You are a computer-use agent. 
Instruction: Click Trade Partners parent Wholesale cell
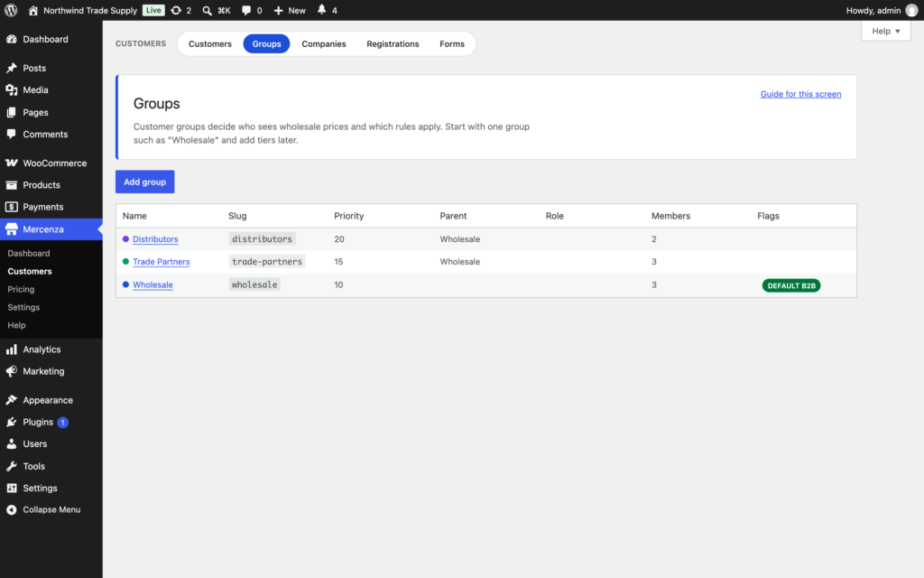click(459, 261)
